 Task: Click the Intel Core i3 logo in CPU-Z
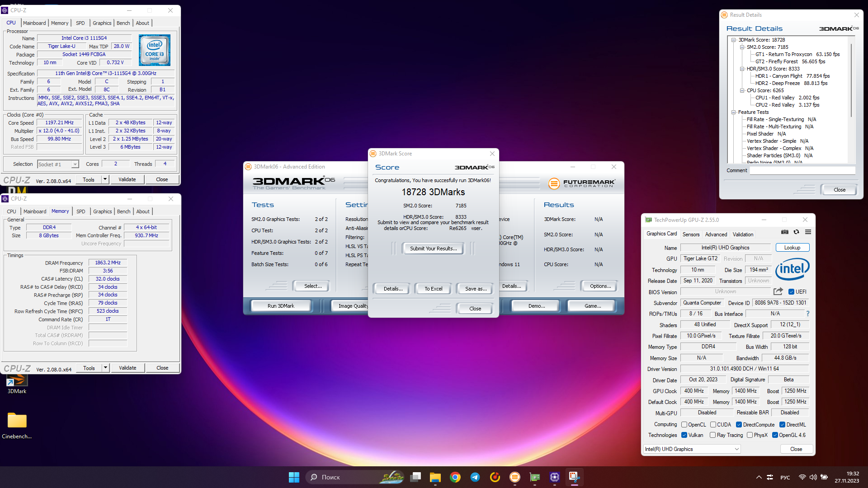(x=154, y=50)
